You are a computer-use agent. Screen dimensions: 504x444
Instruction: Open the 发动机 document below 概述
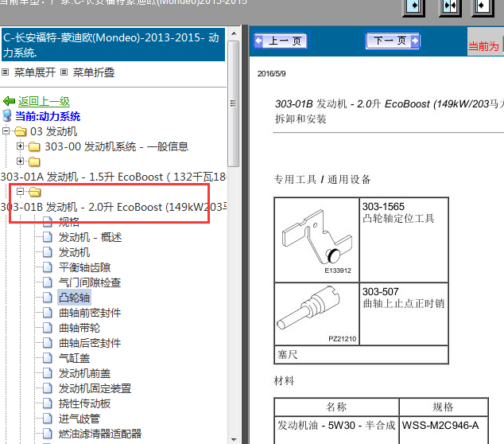74,252
